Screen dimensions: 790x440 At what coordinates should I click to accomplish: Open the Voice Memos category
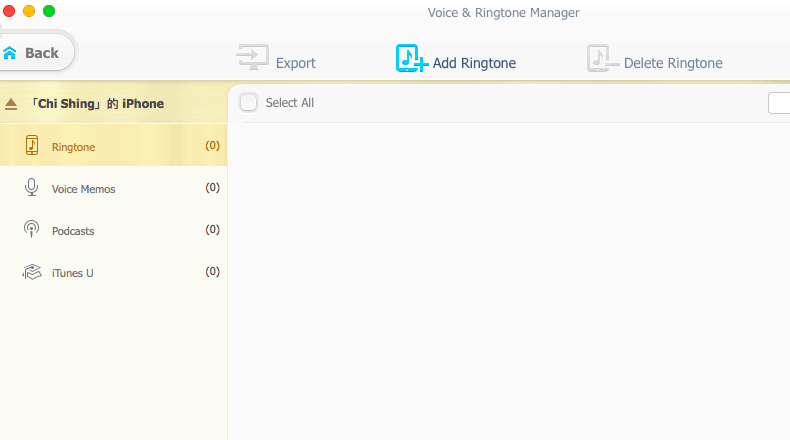[x=83, y=189]
